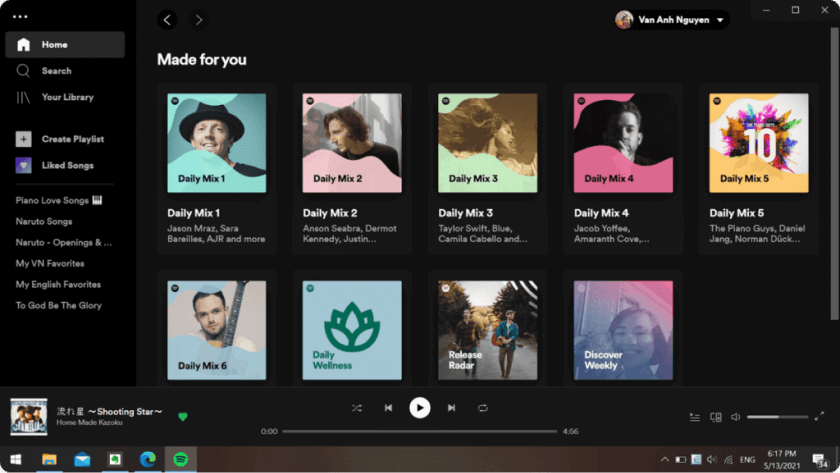Open the three-dots app menu
Viewport: 840px width, 473px height.
20,17
